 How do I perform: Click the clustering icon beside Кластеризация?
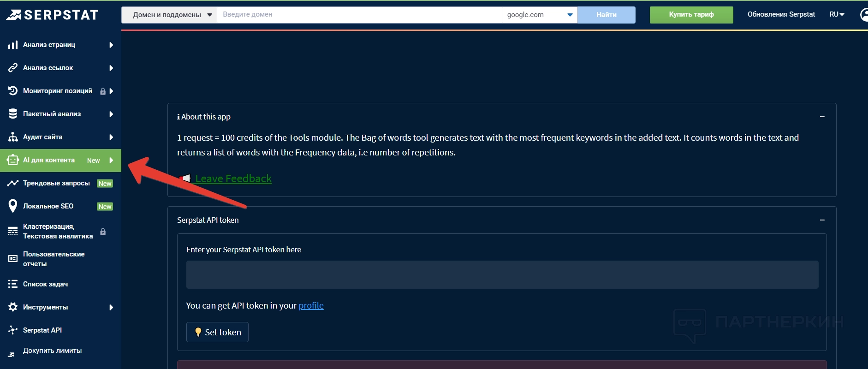(x=13, y=232)
